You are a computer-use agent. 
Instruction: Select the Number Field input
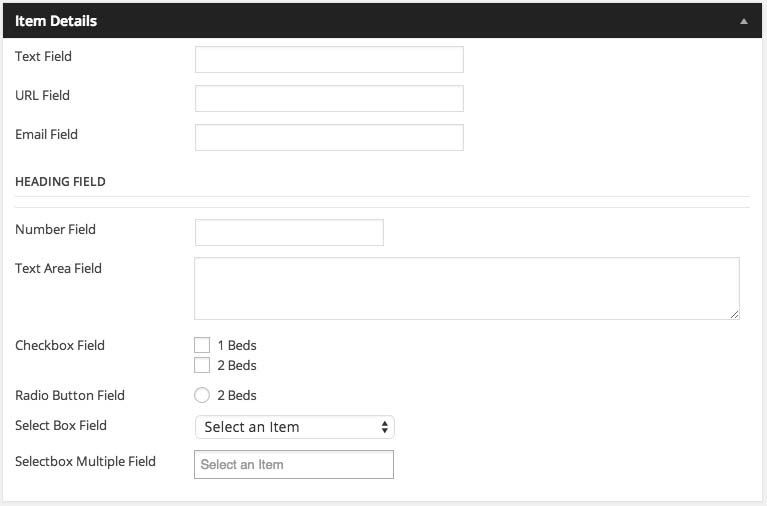coord(289,232)
